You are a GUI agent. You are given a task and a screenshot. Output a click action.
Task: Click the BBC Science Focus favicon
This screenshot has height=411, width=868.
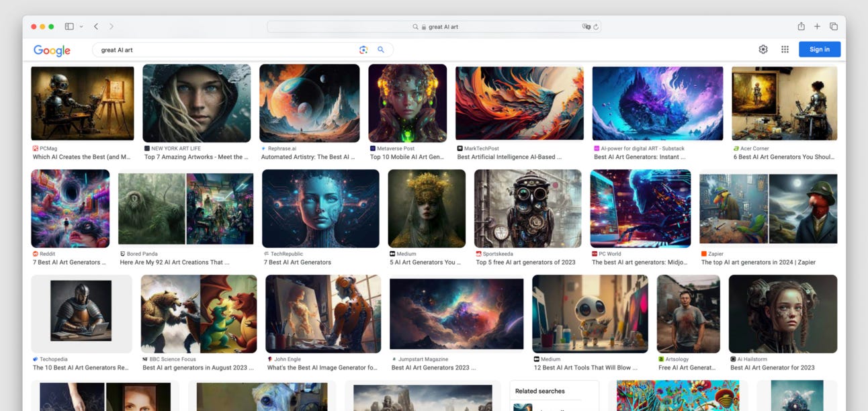click(145, 359)
